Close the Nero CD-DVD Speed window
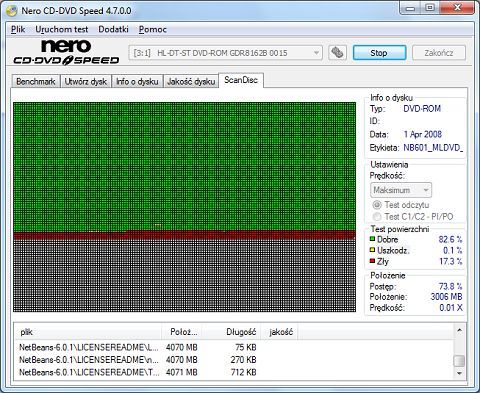Screen dimensions: 480x393 (457, 8)
